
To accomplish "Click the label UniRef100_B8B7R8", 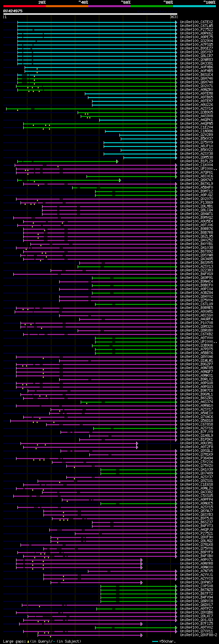I will tap(196, 232).
